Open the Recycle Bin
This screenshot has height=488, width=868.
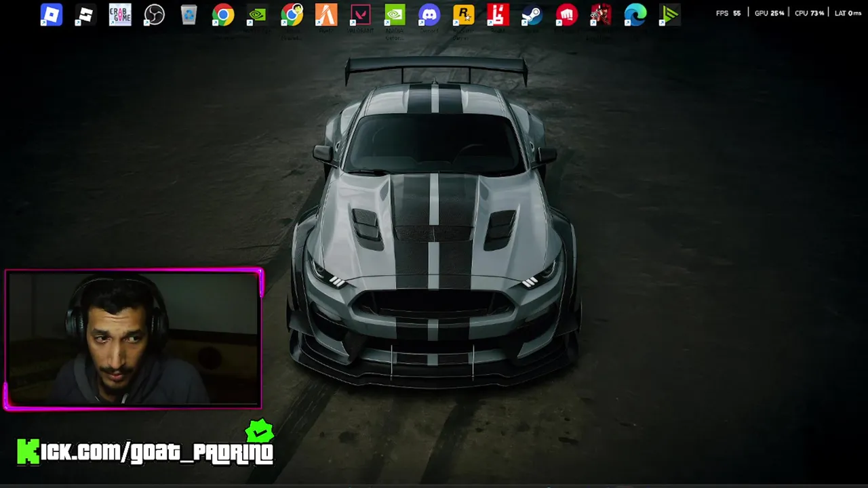click(x=189, y=15)
